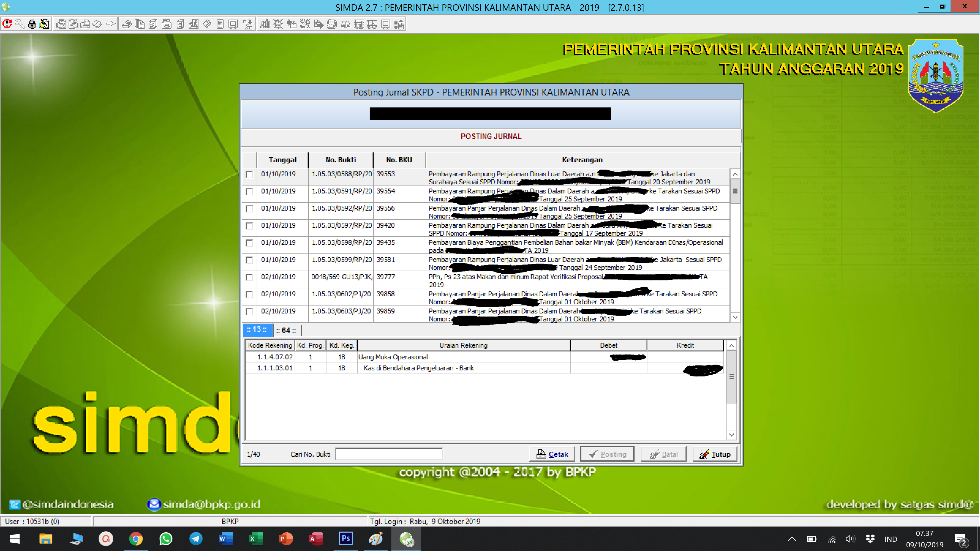The height and width of the screenshot is (551, 980).
Task: Focus the Cari No. Bukti field
Action: pyautogui.click(x=389, y=454)
